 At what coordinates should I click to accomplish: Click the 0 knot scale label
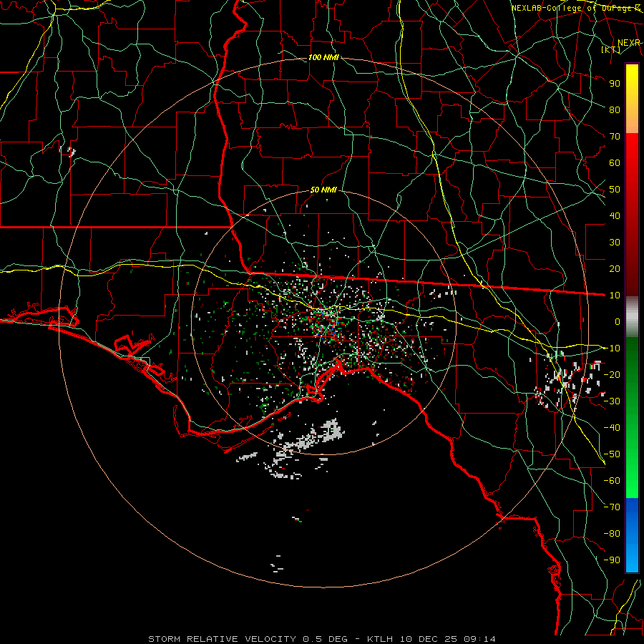point(618,321)
